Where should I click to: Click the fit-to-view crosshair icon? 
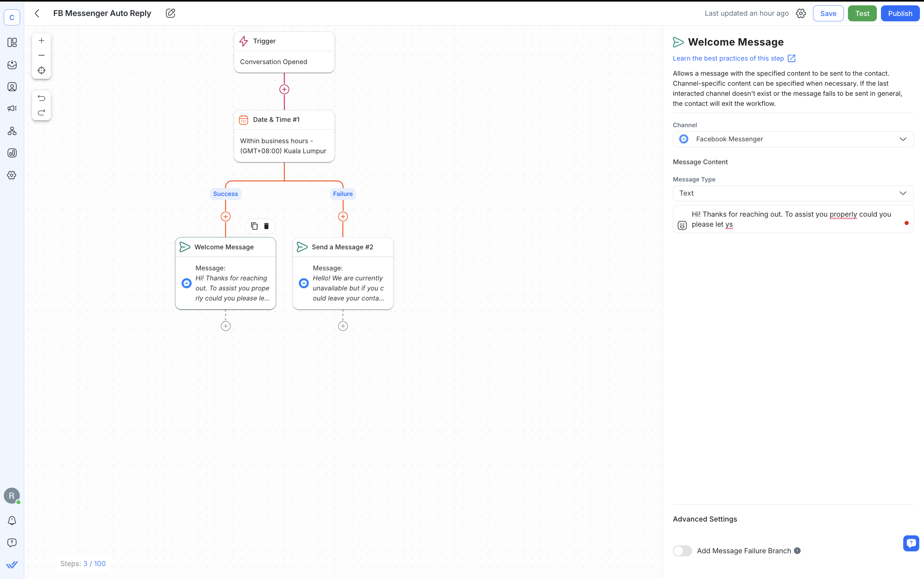41,70
